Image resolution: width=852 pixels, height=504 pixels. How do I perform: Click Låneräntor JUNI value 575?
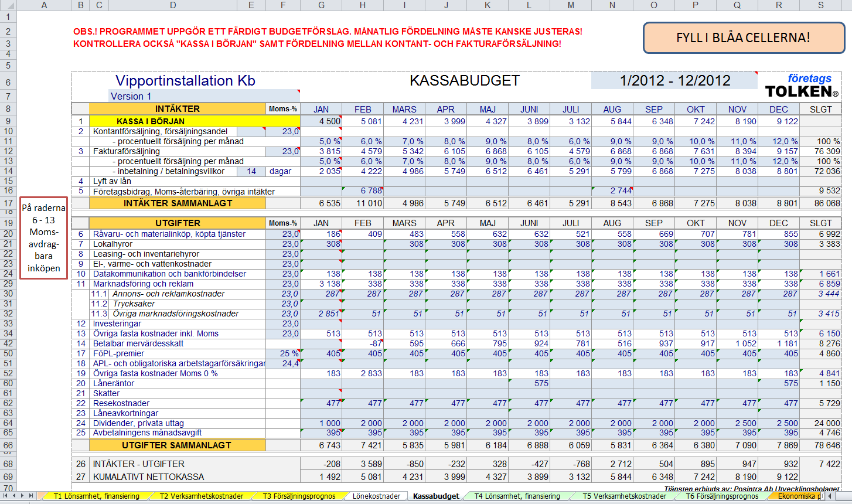[529, 383]
